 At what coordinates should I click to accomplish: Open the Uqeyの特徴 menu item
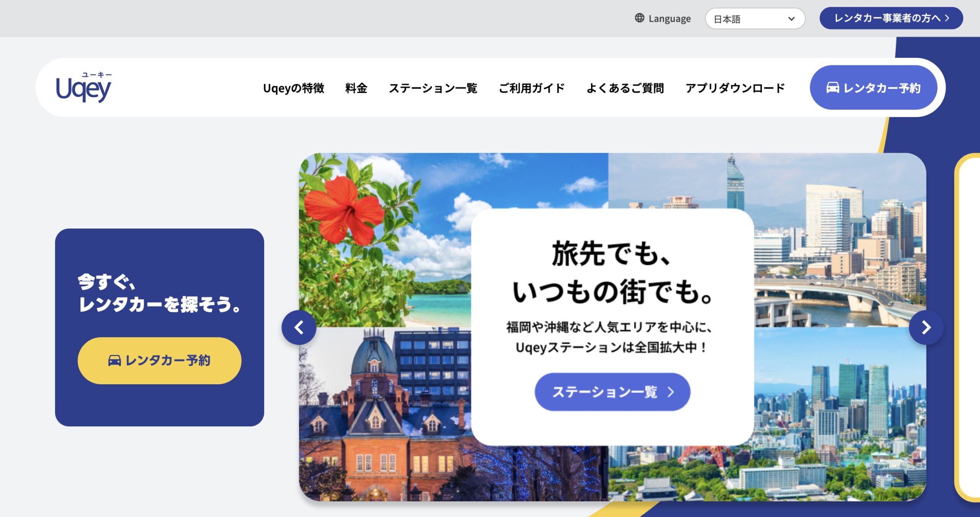(x=294, y=88)
